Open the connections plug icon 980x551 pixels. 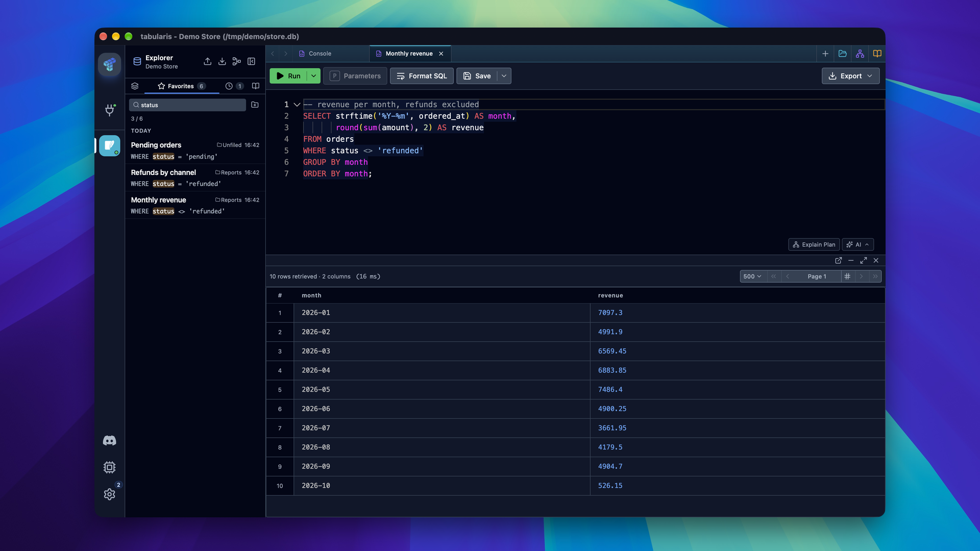pyautogui.click(x=109, y=110)
